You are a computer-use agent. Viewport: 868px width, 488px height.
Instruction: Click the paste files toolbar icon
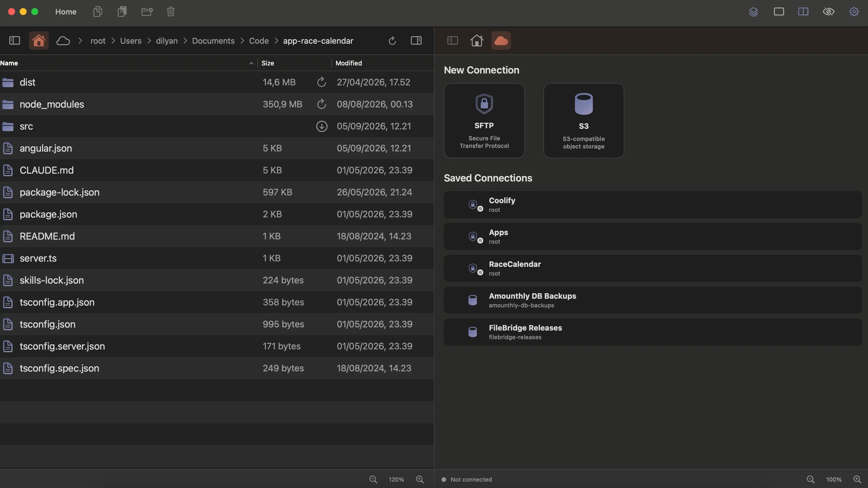[x=122, y=12]
